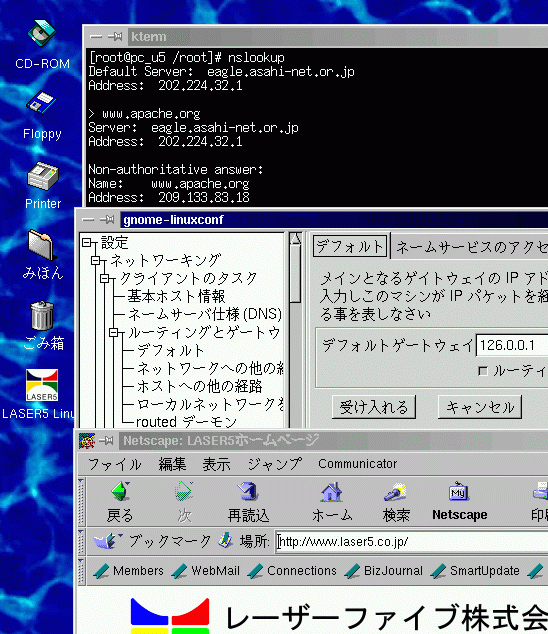
Task: Switch to the ネームサービスのアクセ tab
Action: (470, 247)
